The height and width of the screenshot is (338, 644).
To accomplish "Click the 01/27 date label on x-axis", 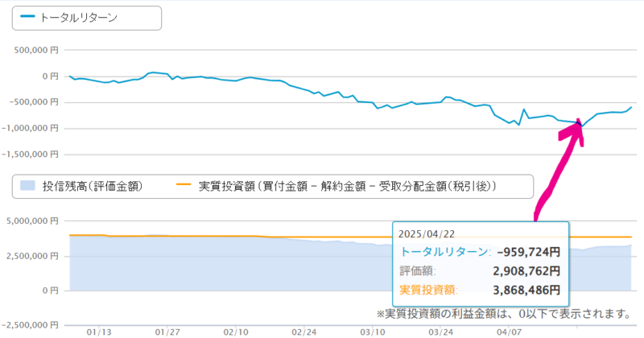I will point(167,332).
